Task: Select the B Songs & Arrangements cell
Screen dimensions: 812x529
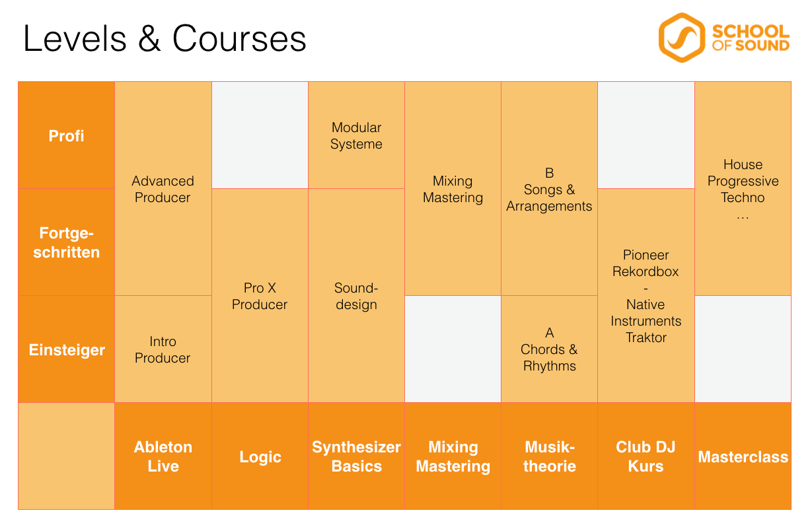Action: click(x=549, y=190)
